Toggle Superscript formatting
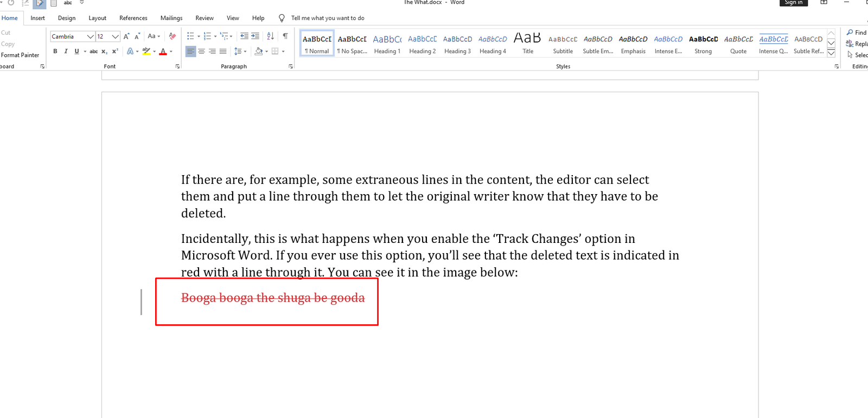The width and height of the screenshot is (868, 418). [x=115, y=52]
